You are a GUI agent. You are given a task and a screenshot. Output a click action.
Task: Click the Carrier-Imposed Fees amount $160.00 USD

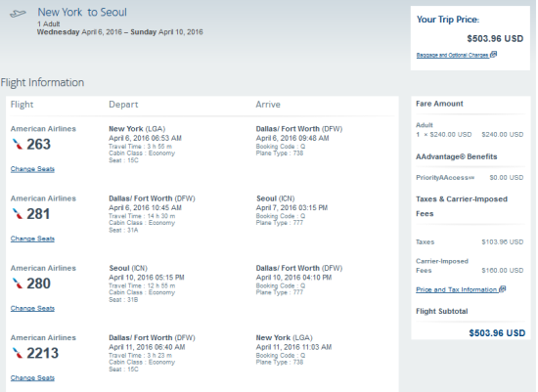(503, 271)
